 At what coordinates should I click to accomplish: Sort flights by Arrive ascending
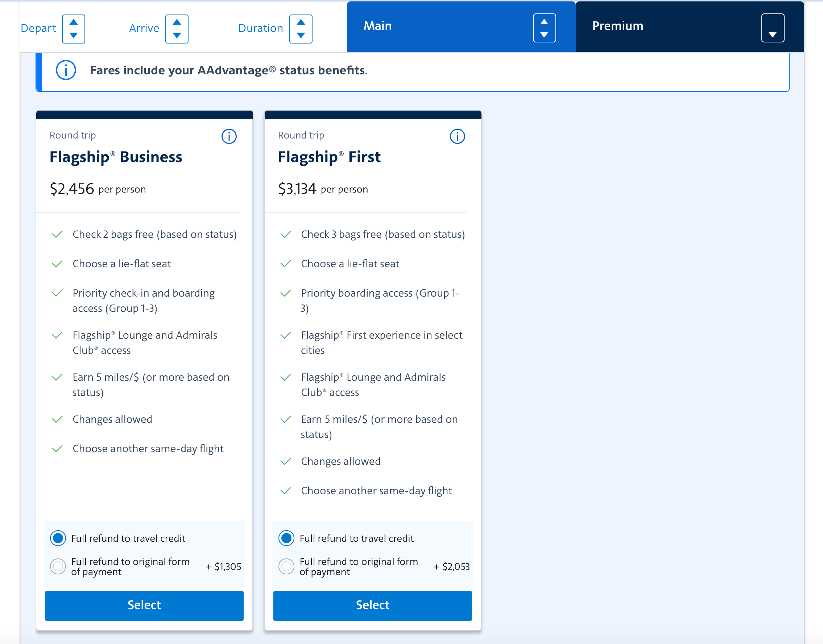pyautogui.click(x=177, y=21)
